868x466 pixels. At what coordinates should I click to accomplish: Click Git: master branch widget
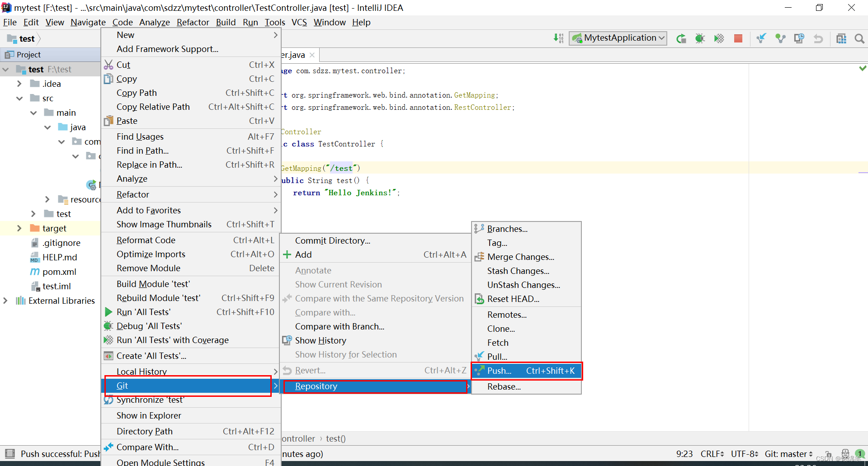(x=788, y=454)
